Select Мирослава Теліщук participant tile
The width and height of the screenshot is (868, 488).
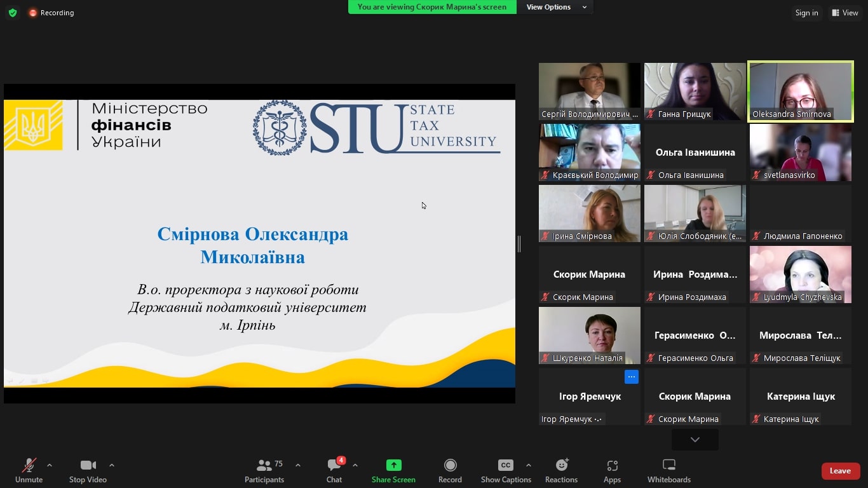(801, 335)
